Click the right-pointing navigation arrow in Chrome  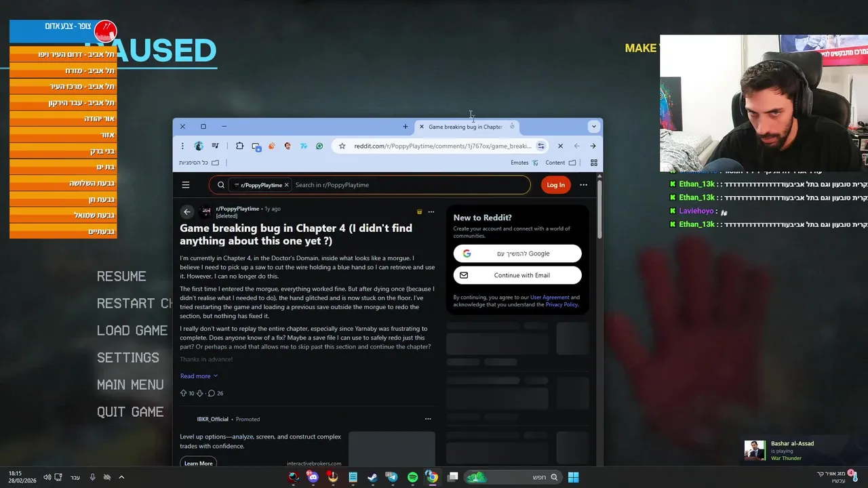[x=593, y=146]
